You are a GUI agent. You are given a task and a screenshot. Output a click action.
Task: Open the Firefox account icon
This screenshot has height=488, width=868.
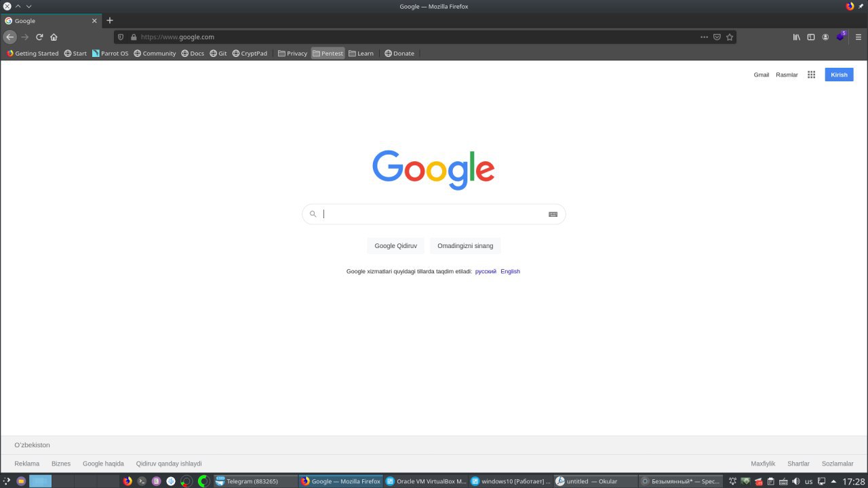click(825, 37)
